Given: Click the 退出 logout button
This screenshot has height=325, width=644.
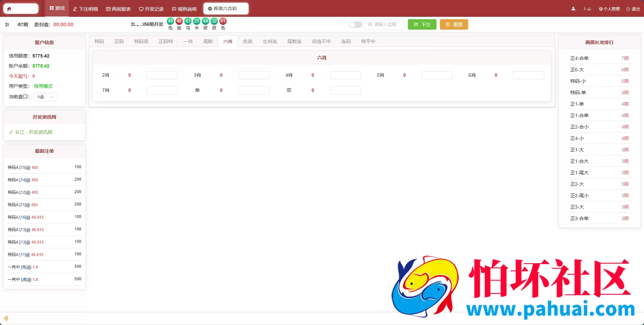Looking at the screenshot, I should tap(633, 9).
